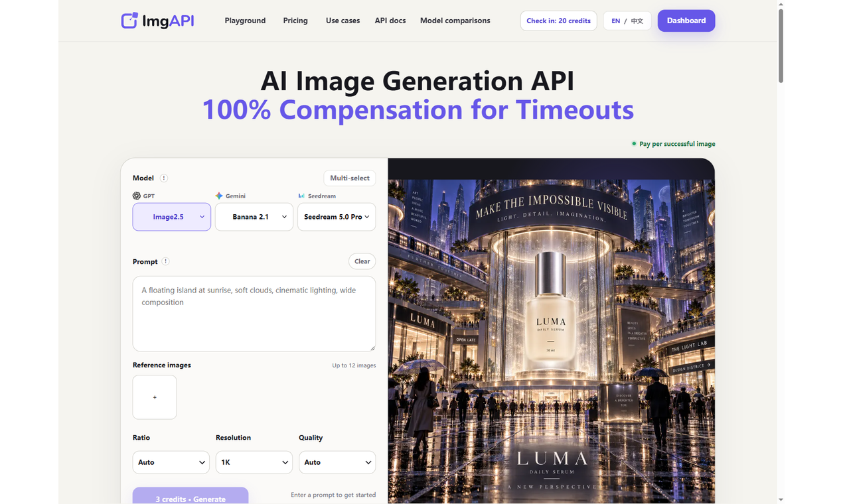Expand the Seedream 5.0 Pro dropdown
843x504 pixels.
(337, 217)
